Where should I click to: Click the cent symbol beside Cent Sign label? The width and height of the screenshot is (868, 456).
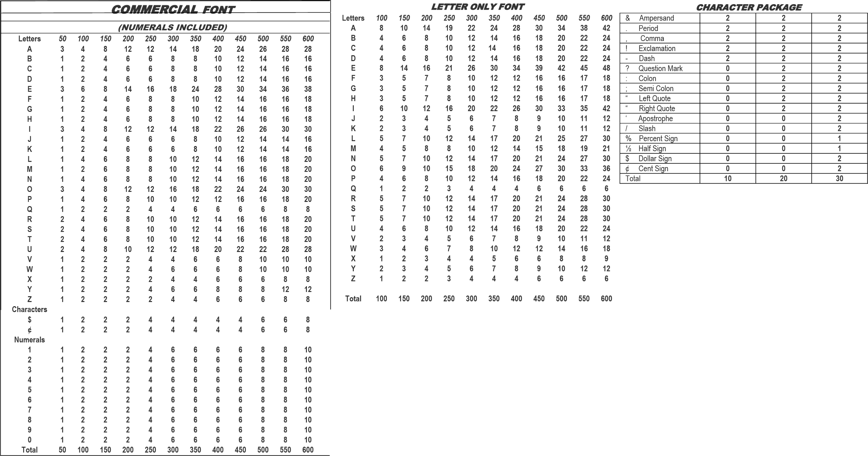(x=627, y=169)
